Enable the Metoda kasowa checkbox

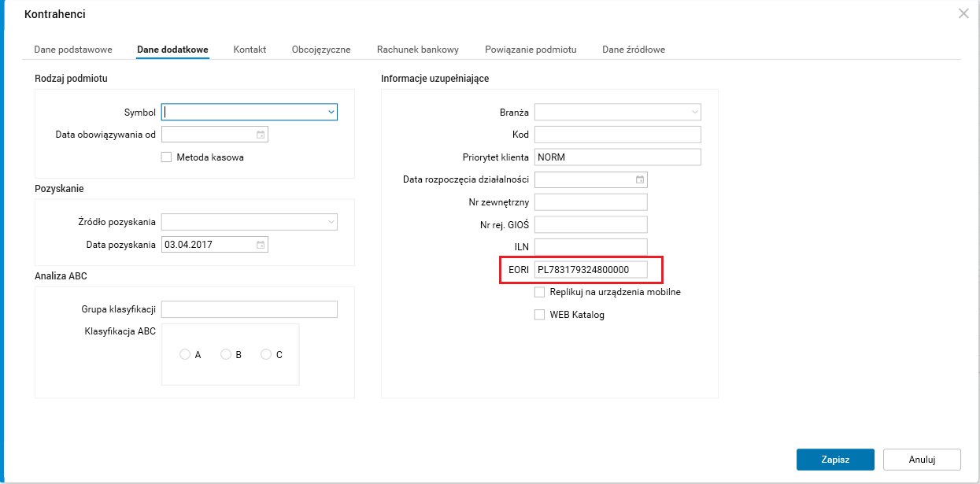pos(166,157)
